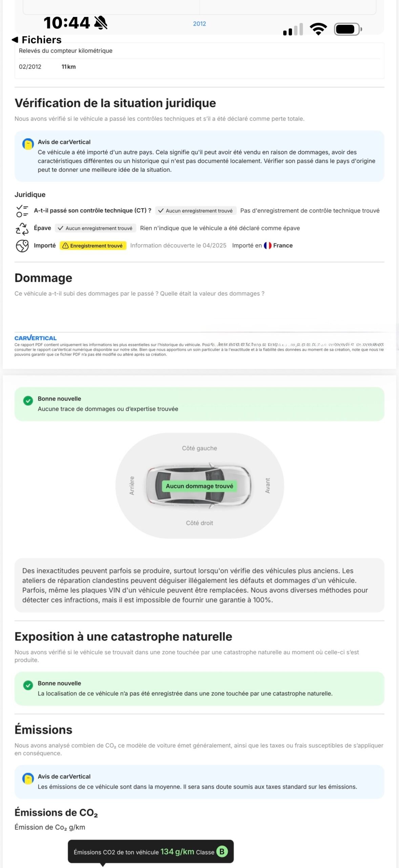399x868 pixels.
Task: Click the French flag icon
Action: click(x=268, y=245)
